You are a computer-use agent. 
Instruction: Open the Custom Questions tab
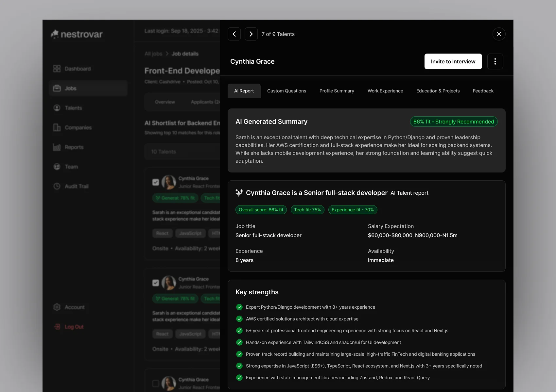click(287, 91)
